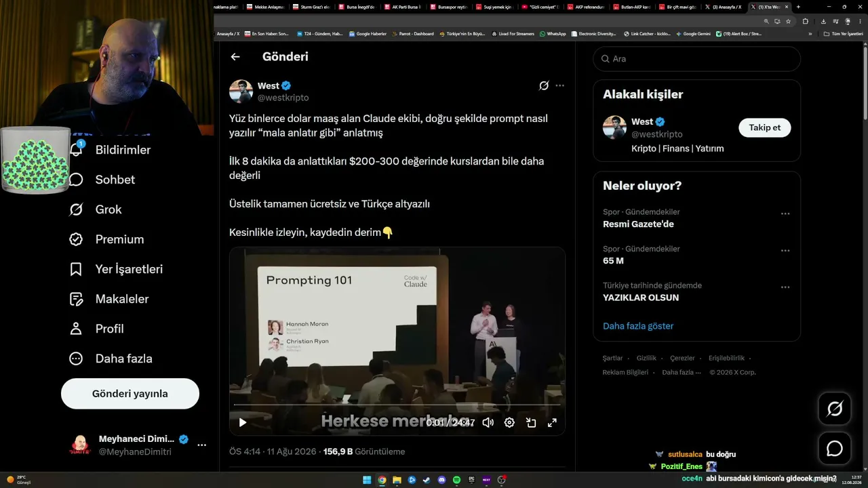Open the video settings gear

(x=509, y=422)
